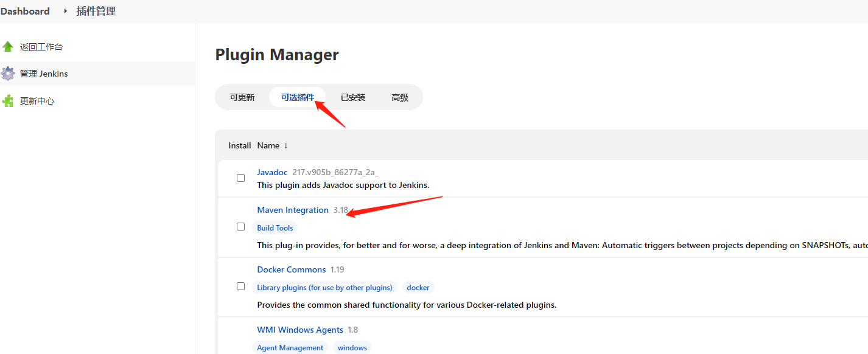Click the breadcrumb arrow after Dashboard
The width and height of the screenshot is (868, 354).
coord(66,11)
